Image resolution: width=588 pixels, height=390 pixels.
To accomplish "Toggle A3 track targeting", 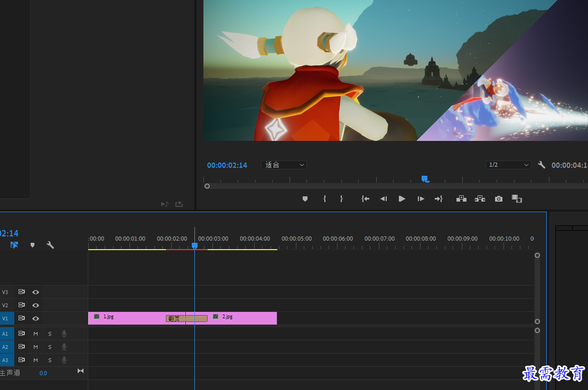I will point(5,360).
